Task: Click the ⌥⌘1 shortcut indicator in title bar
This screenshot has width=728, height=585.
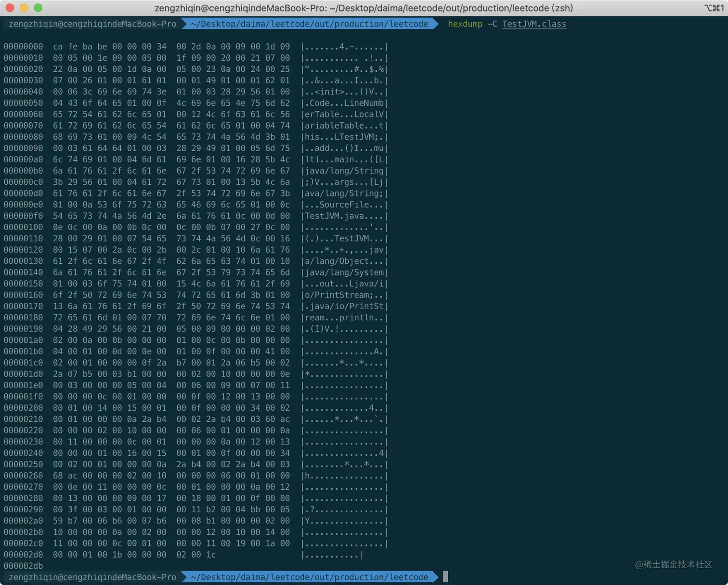Action: 714,8
